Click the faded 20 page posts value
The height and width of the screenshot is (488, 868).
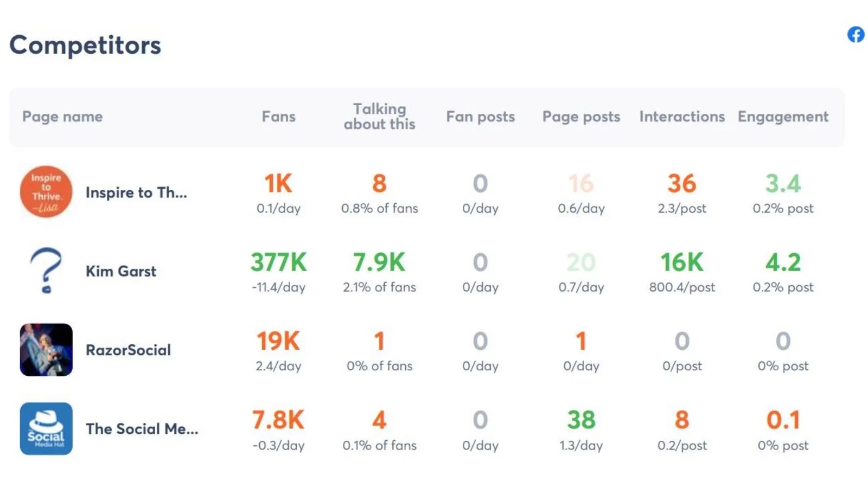coord(581,262)
